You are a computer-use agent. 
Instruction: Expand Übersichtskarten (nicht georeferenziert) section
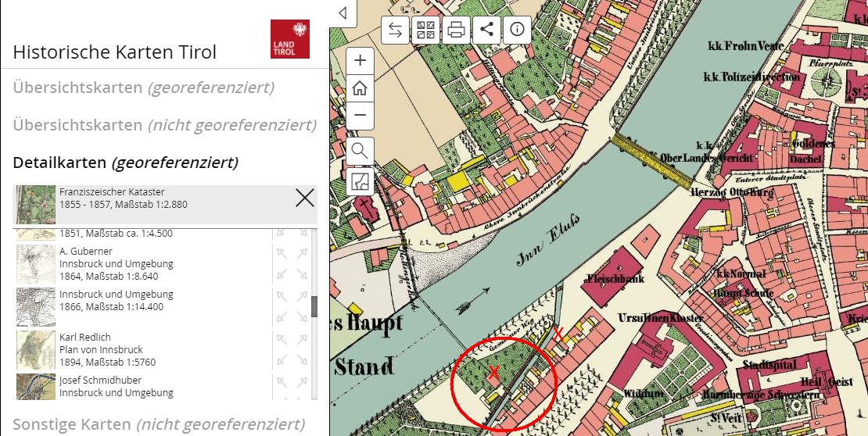tap(165, 125)
